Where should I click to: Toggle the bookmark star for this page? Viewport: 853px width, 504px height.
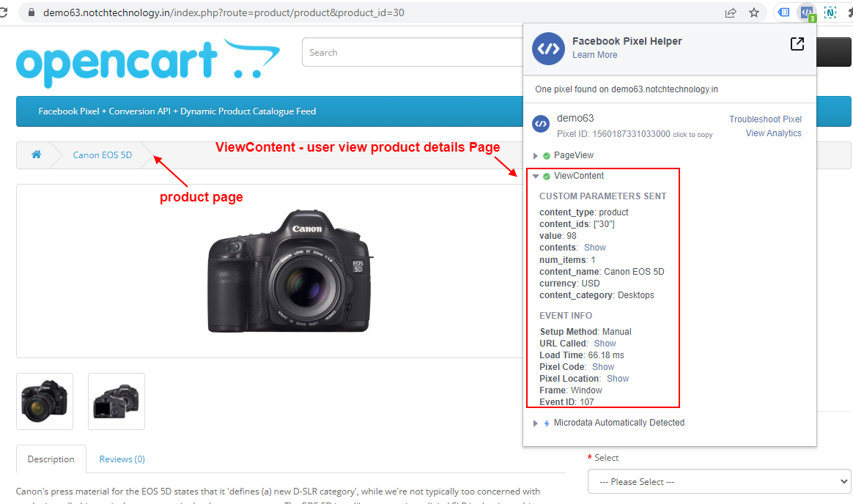754,12
